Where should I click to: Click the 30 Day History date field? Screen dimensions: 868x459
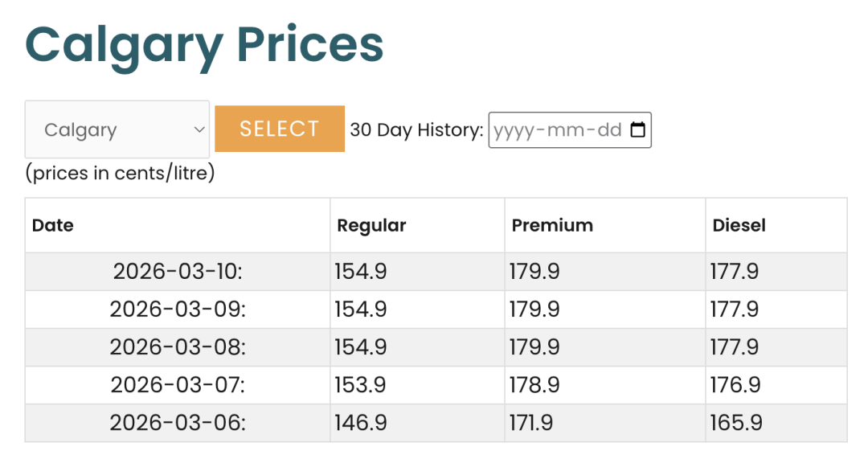click(x=557, y=130)
